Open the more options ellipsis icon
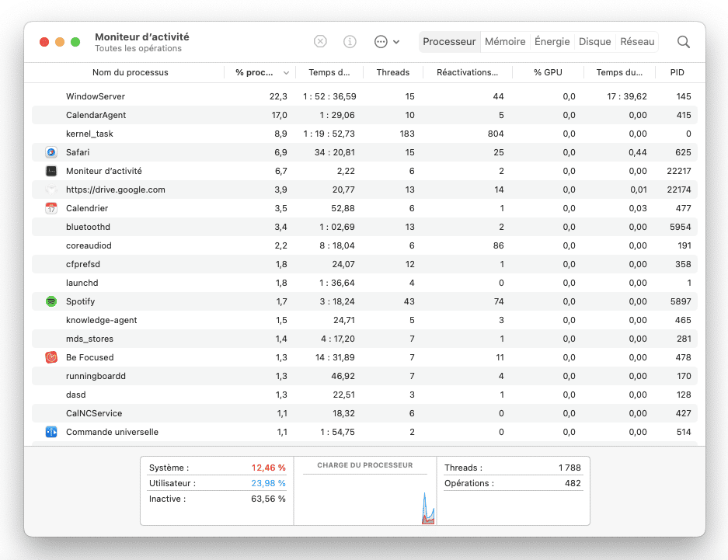The height and width of the screenshot is (560, 728). coord(381,42)
